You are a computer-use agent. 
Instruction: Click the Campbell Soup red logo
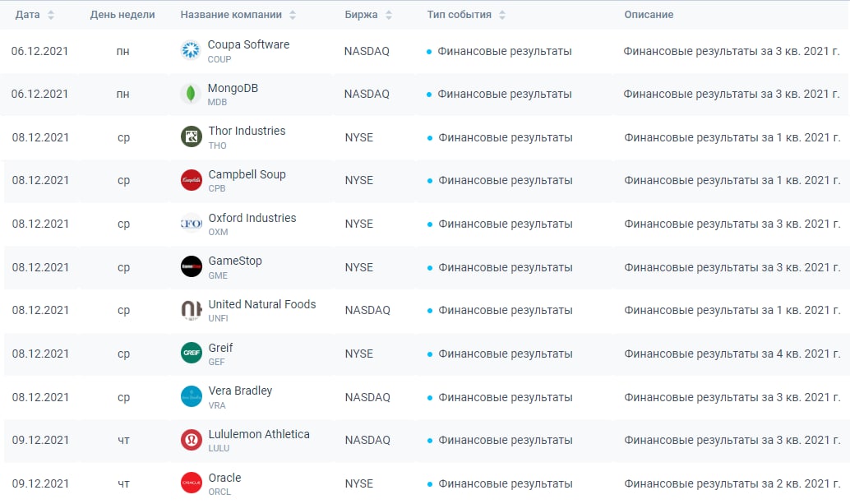click(x=191, y=180)
